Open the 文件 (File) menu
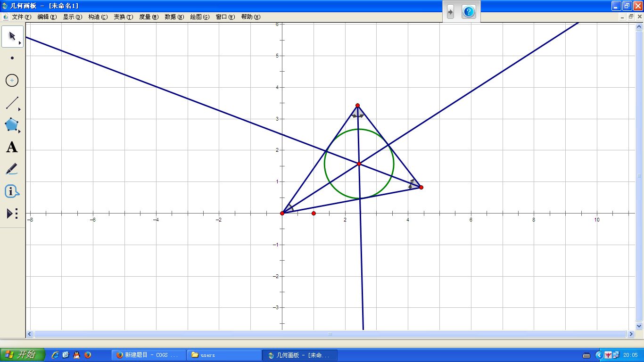Viewport: 644px width, 362px height. (21, 17)
